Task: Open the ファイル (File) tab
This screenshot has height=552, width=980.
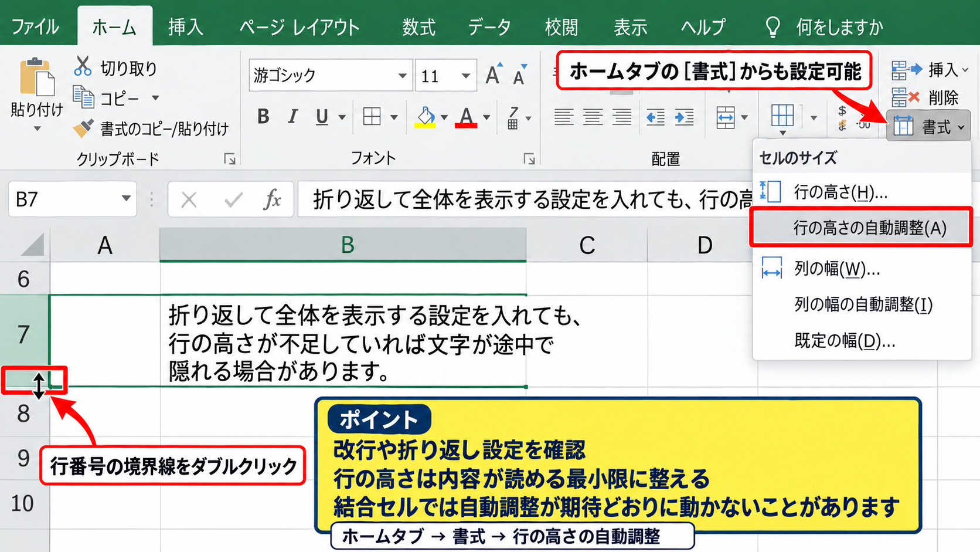Action: 35,26
